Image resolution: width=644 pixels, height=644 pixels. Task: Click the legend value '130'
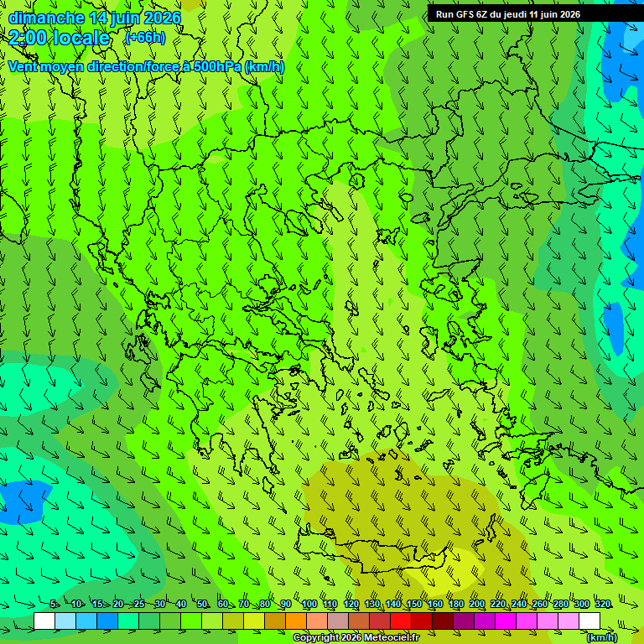(372, 604)
